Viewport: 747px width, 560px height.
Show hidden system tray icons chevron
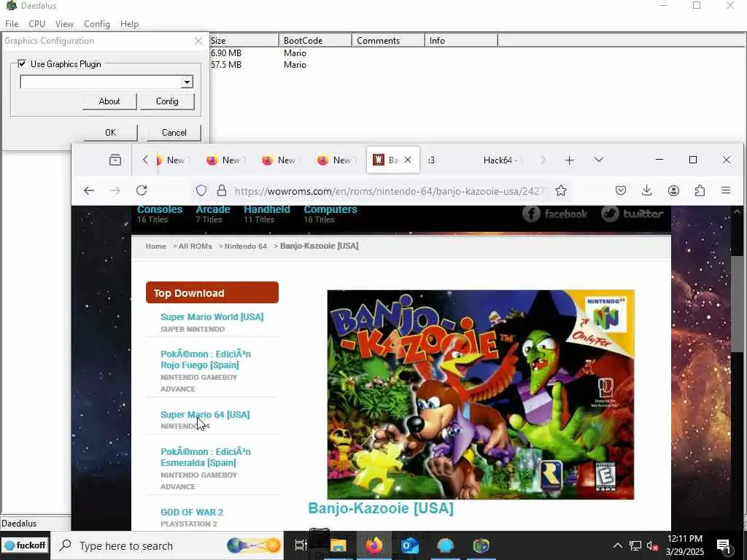617,545
